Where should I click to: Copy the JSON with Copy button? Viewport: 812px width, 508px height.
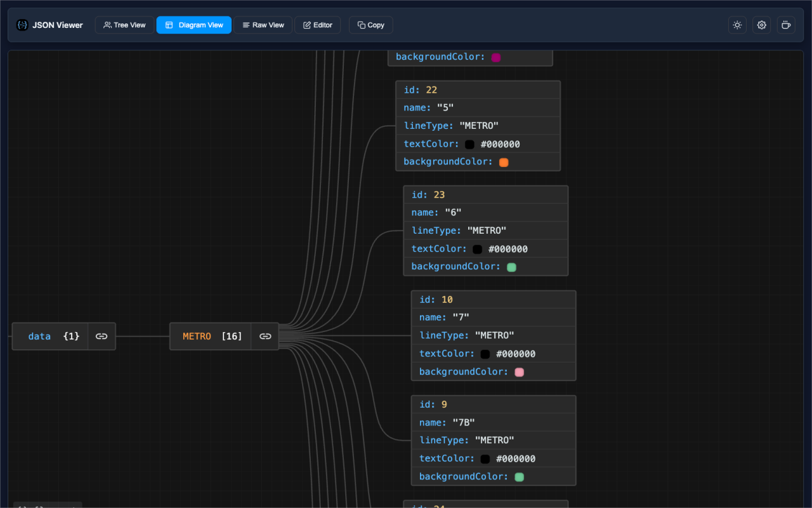(371, 25)
